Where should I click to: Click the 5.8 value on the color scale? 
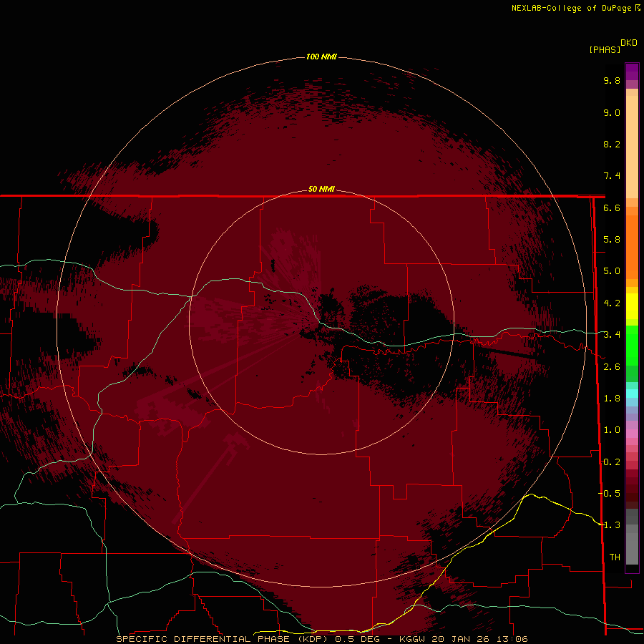point(612,240)
